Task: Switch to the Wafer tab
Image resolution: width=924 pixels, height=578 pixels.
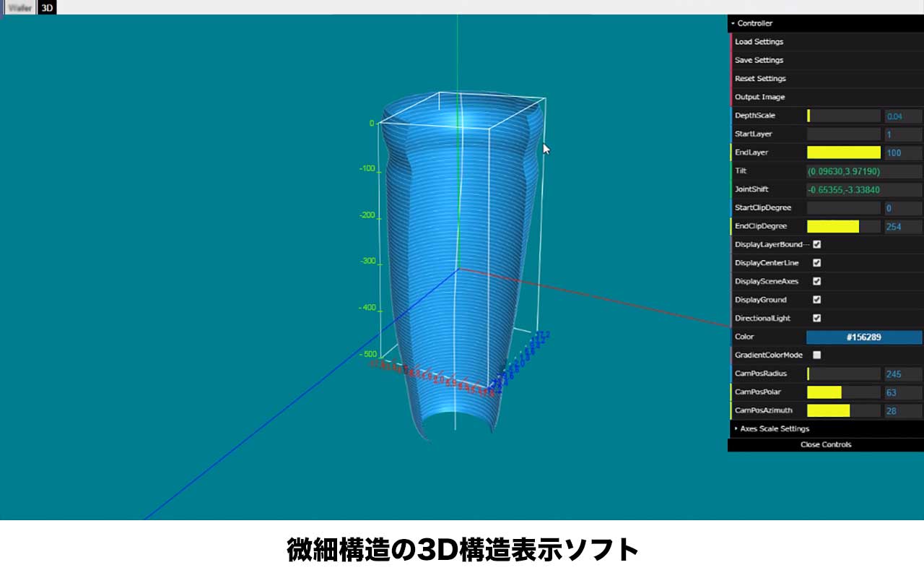Action: pyautogui.click(x=19, y=8)
